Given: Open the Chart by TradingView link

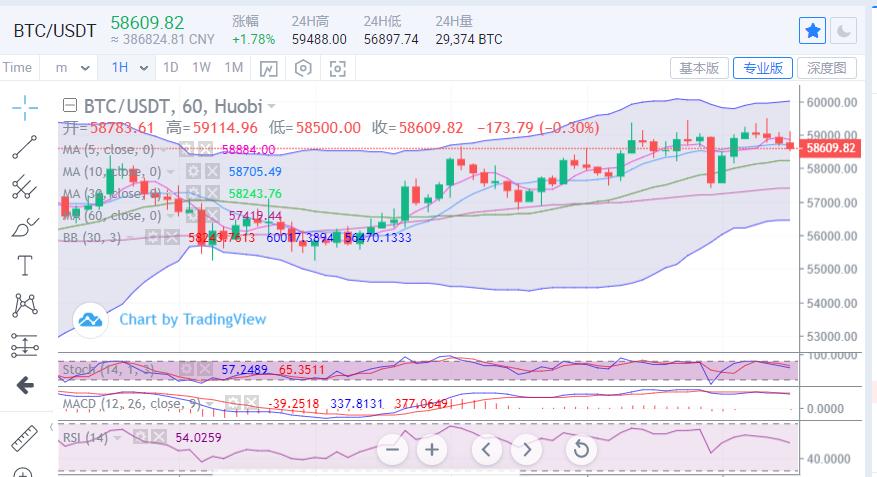Looking at the screenshot, I should (192, 319).
